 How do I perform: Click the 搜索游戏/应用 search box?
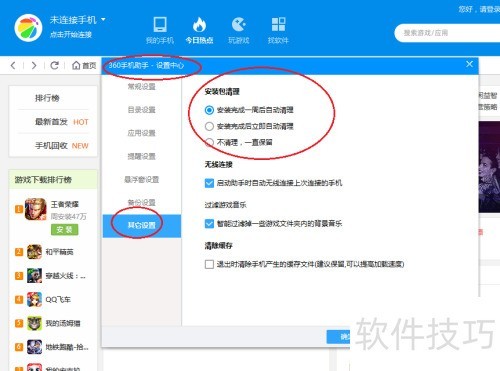tap(447, 33)
